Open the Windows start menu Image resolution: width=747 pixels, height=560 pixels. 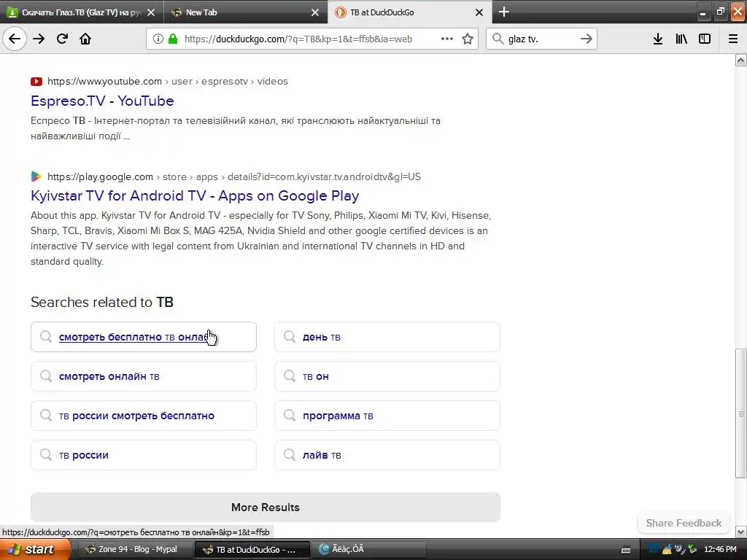pos(34,550)
